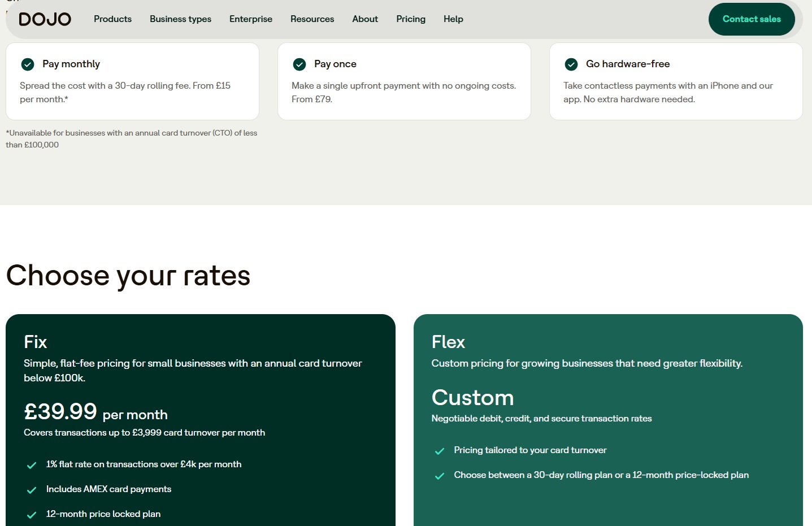Click the checkmark beside 'Includes AMEX card payments'
Screen dimensions: 812x526
click(32, 489)
